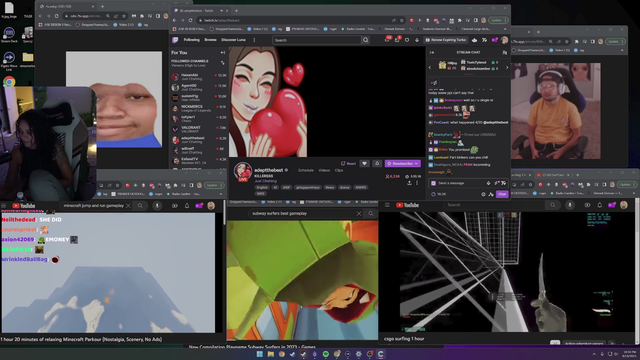The width and height of the screenshot is (640, 360).
Task: Open the Google Chrome desktop shortcut
Action: pyautogui.click(x=9, y=81)
